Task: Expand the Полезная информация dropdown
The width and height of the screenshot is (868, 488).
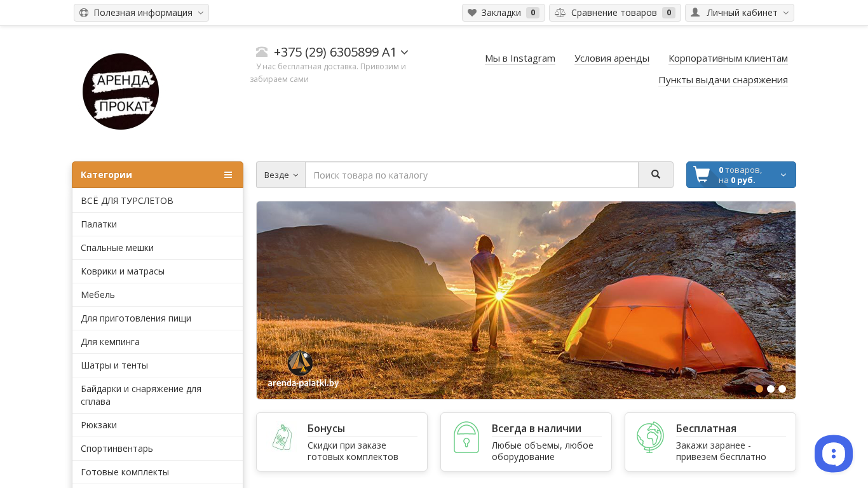Action: [141, 13]
